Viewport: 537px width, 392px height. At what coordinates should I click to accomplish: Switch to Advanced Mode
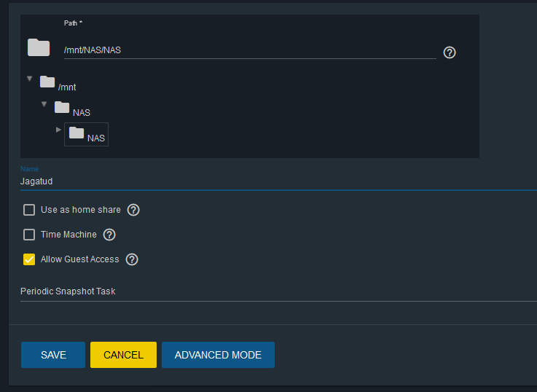tap(218, 355)
